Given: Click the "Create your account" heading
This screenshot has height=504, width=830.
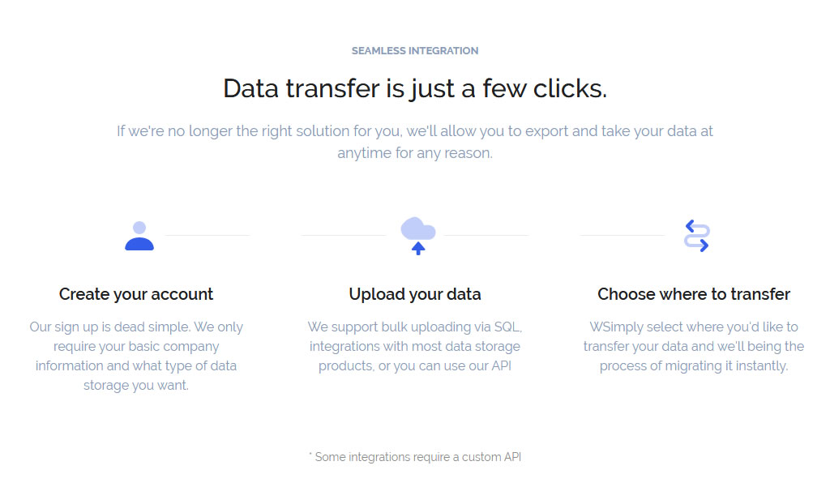Looking at the screenshot, I should (x=136, y=294).
